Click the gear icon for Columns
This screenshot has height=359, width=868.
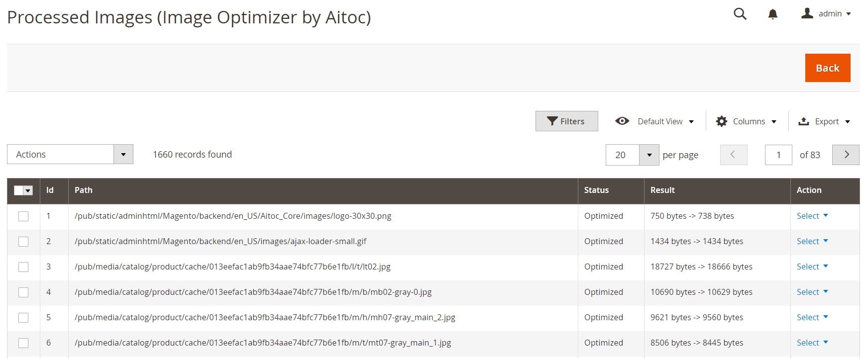pos(722,121)
